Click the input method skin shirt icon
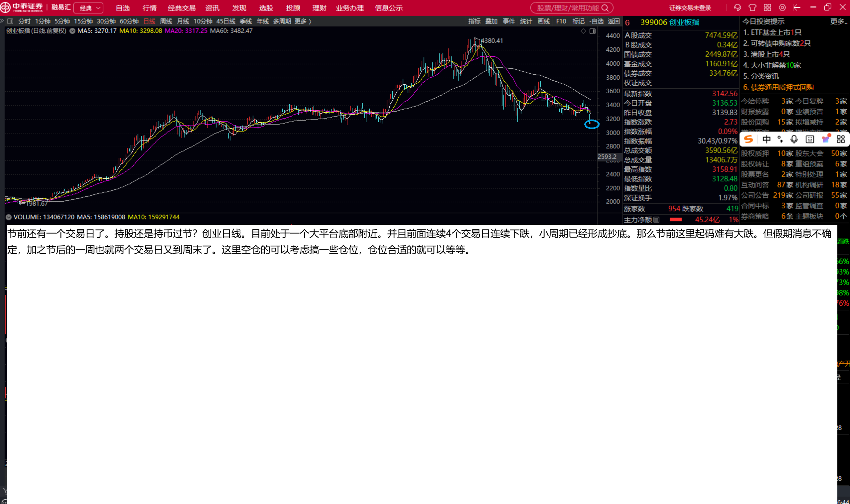The image size is (850, 504). (826, 138)
